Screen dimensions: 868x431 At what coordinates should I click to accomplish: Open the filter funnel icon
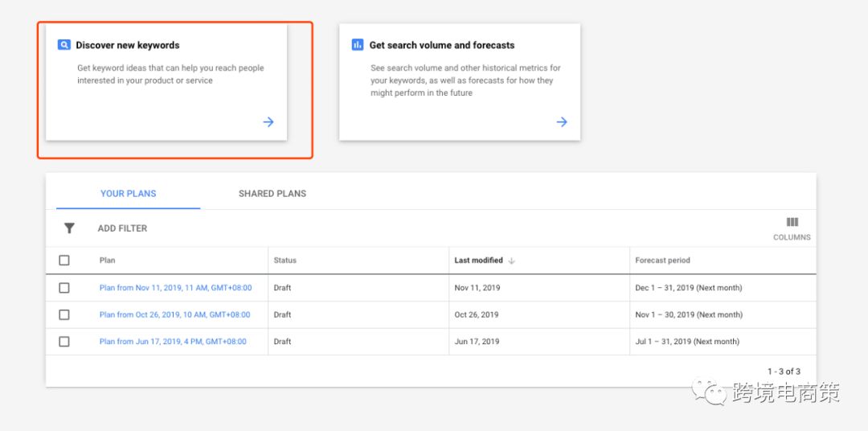(x=69, y=228)
